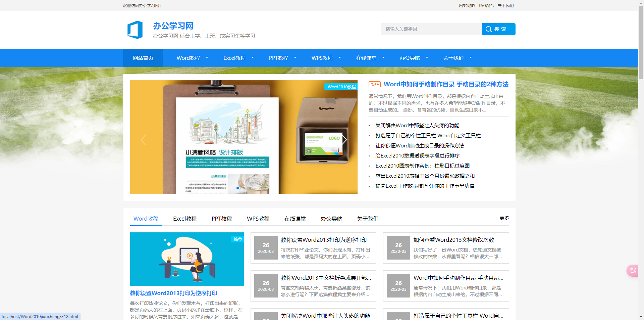
Task: Open the 网站地图 top link
Action: tap(467, 5)
